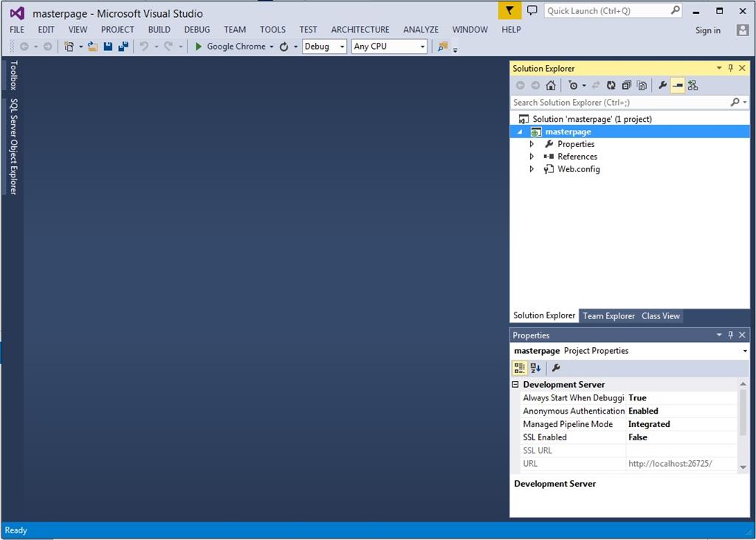Open the feedback speech bubble icon
Screen dimensions: 756x540
(532, 10)
